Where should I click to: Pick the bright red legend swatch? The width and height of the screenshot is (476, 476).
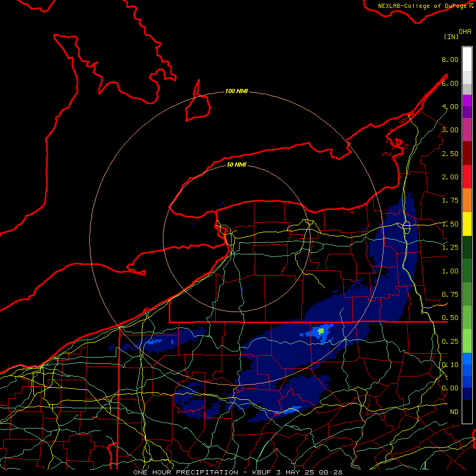tap(467, 177)
